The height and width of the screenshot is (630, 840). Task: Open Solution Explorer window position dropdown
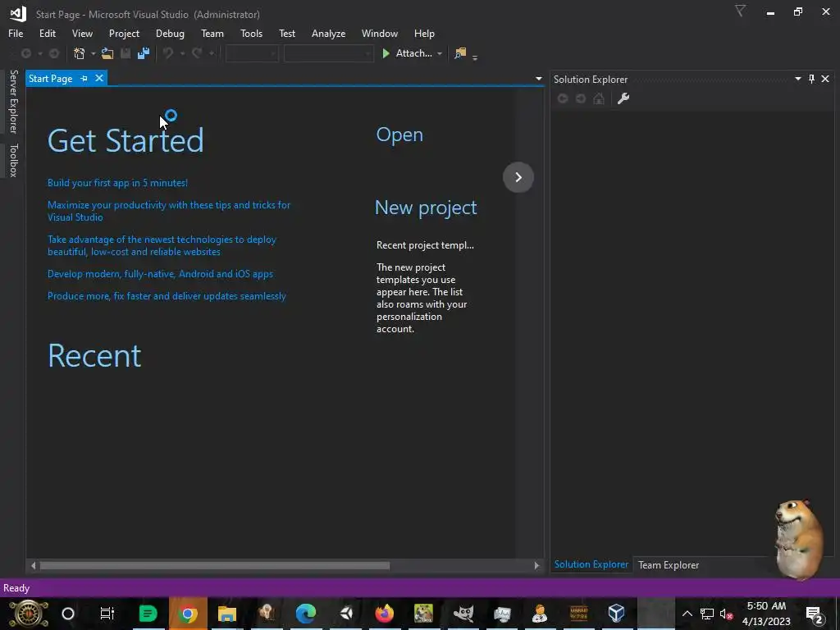click(797, 79)
